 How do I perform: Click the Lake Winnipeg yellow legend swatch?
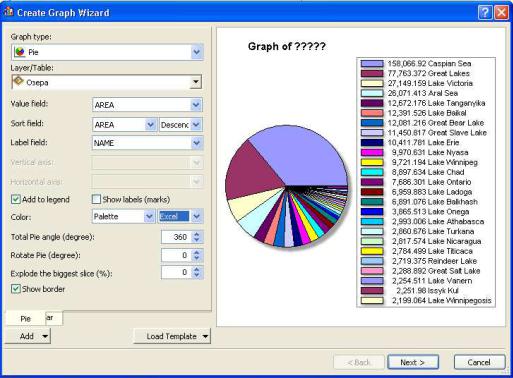(372, 162)
